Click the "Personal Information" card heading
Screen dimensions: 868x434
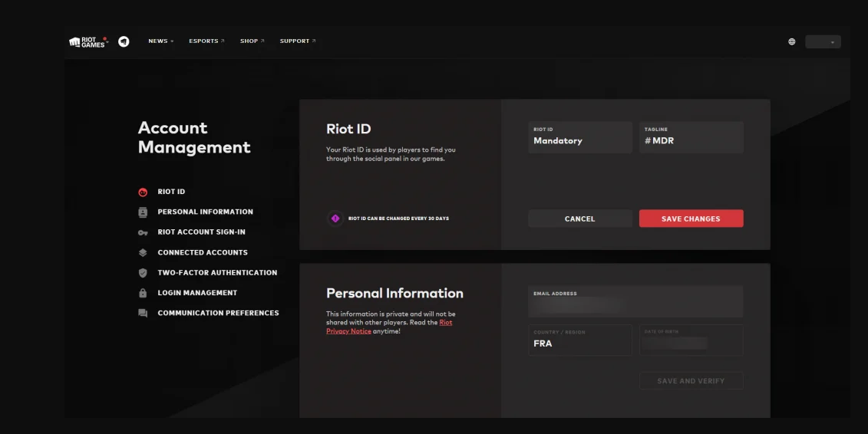(x=394, y=293)
